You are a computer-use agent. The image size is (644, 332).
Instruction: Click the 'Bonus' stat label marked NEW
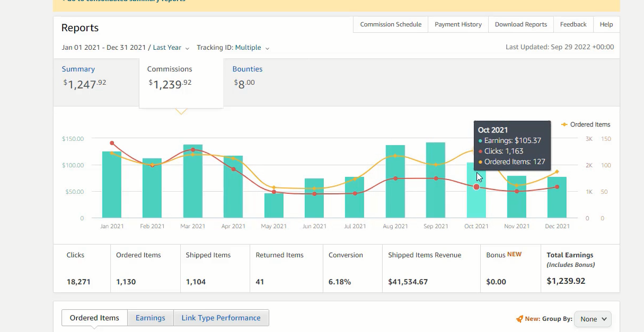pos(496,255)
